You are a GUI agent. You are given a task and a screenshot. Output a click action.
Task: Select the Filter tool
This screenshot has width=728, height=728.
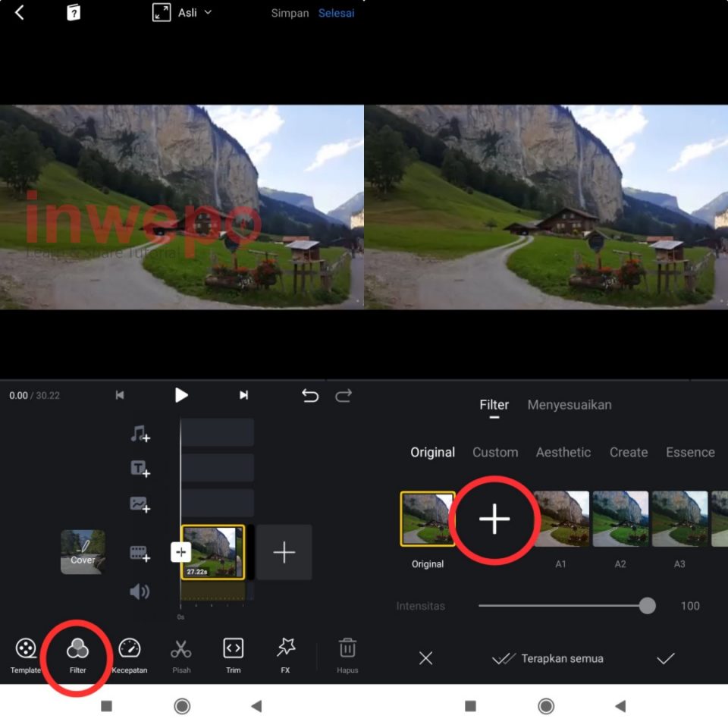click(x=76, y=654)
